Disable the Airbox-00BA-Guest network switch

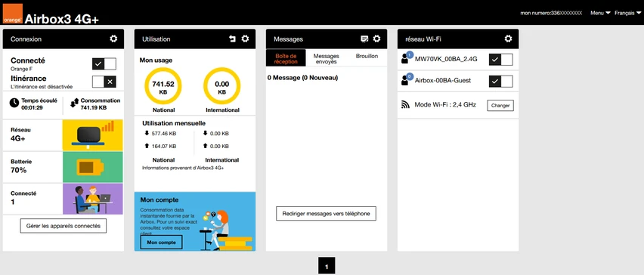tap(500, 82)
